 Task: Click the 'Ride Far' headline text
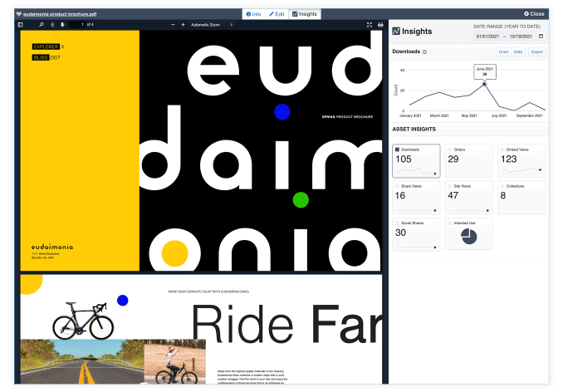coord(286,325)
